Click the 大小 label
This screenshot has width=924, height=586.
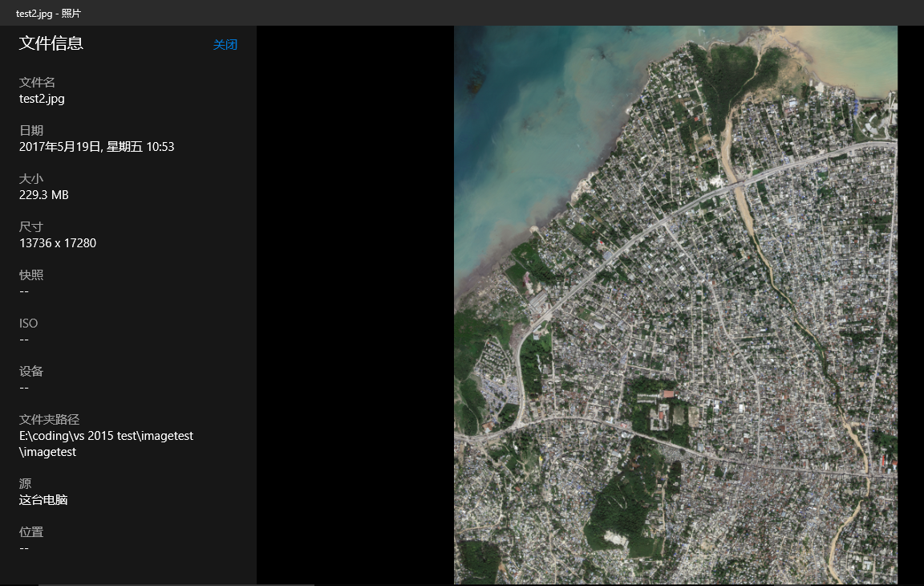pyautogui.click(x=31, y=179)
